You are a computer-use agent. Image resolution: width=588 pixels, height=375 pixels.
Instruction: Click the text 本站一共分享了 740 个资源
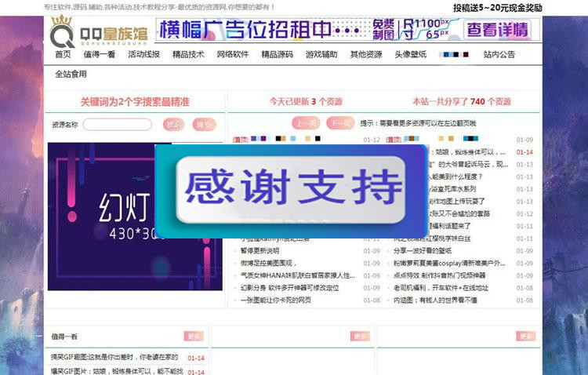(x=462, y=102)
